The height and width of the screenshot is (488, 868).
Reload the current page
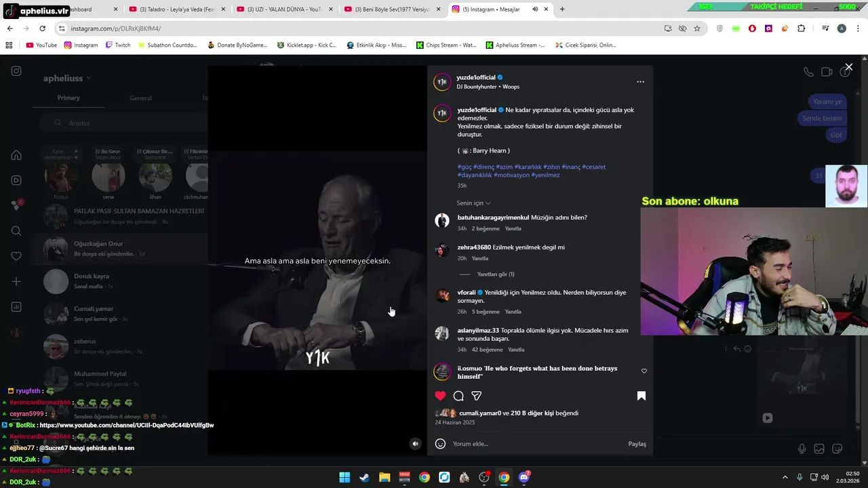point(42,28)
